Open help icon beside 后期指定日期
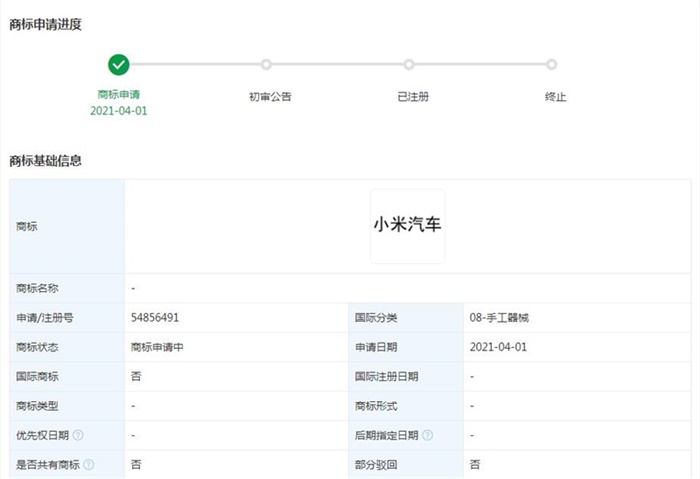This screenshot has height=479, width=700. tap(428, 436)
